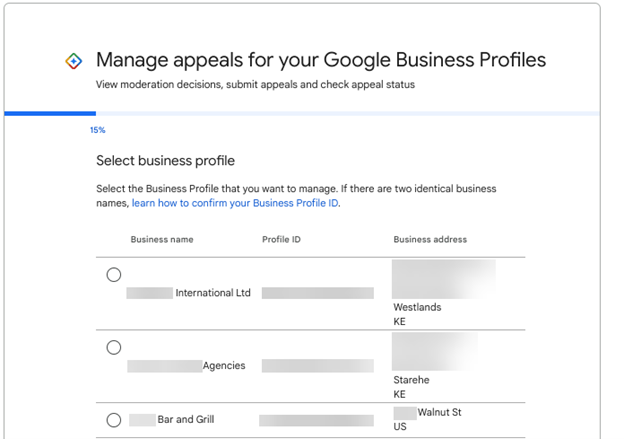The image size is (624, 439).
Task: Click the 'Select business profile' heading
Action: click(165, 160)
